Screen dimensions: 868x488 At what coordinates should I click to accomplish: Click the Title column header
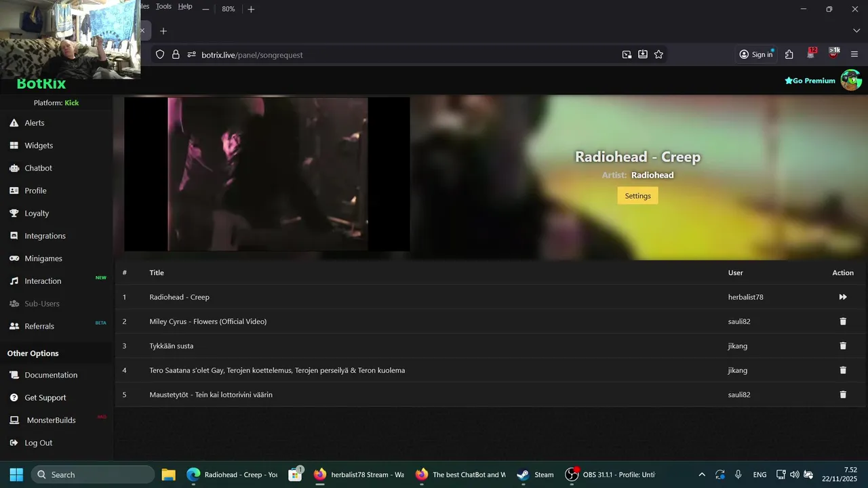[157, 272]
